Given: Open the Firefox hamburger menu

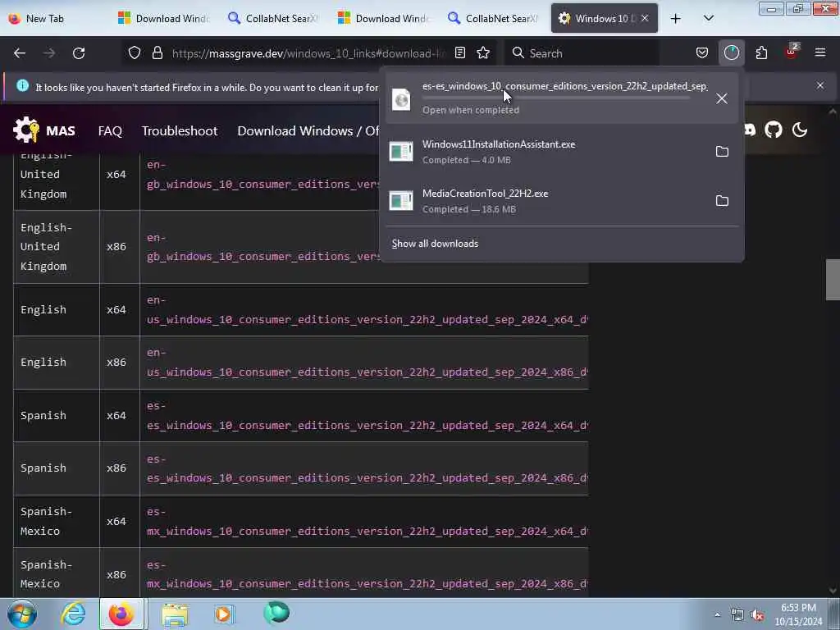Looking at the screenshot, I should (x=819, y=53).
